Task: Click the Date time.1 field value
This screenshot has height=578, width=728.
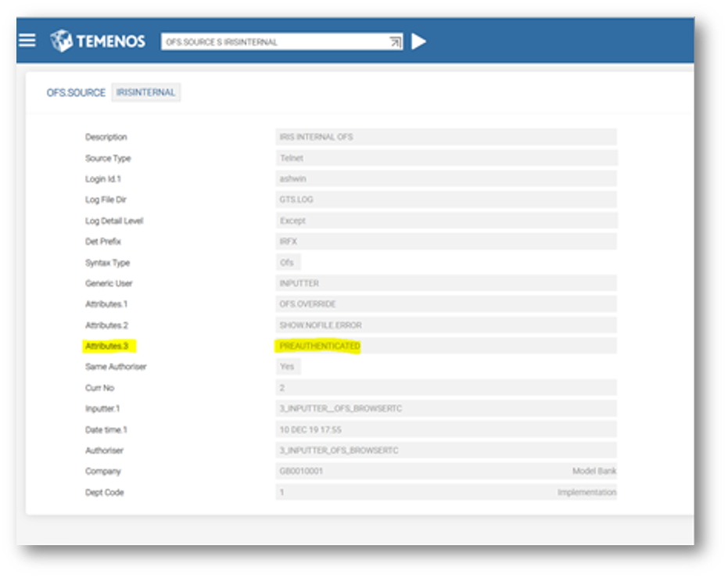Action: 446,429
